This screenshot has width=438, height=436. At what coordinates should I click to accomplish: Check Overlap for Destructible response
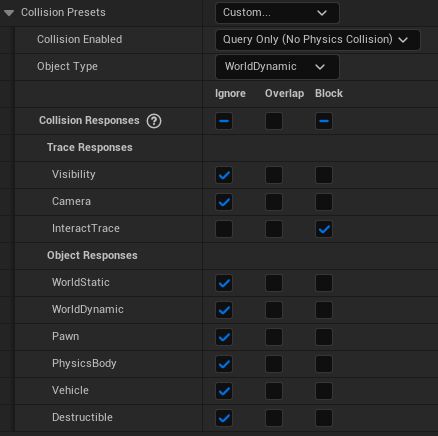(274, 418)
